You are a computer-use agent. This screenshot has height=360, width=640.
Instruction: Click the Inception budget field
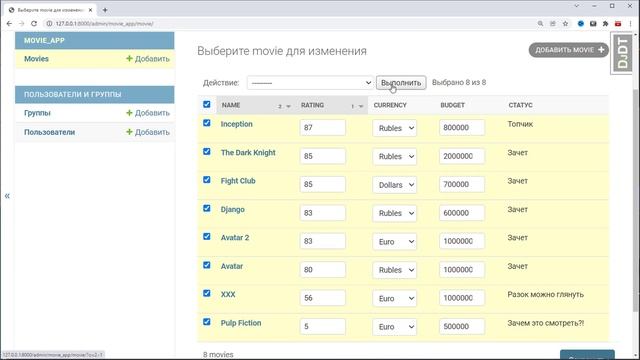pos(462,128)
